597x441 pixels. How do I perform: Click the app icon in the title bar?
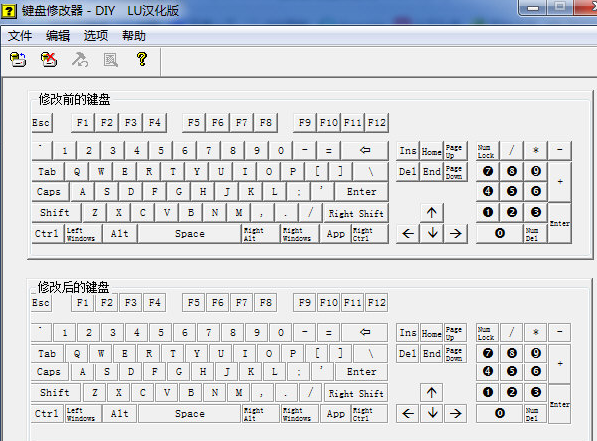point(8,10)
